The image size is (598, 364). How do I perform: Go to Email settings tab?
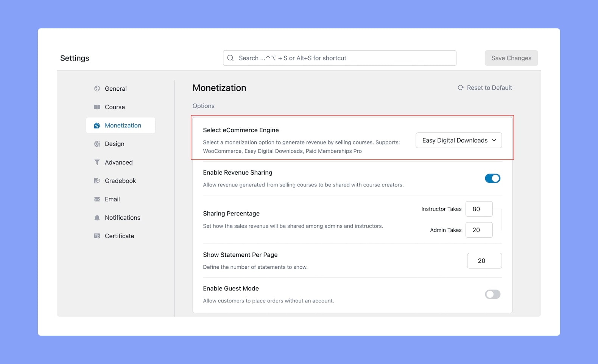121,199
